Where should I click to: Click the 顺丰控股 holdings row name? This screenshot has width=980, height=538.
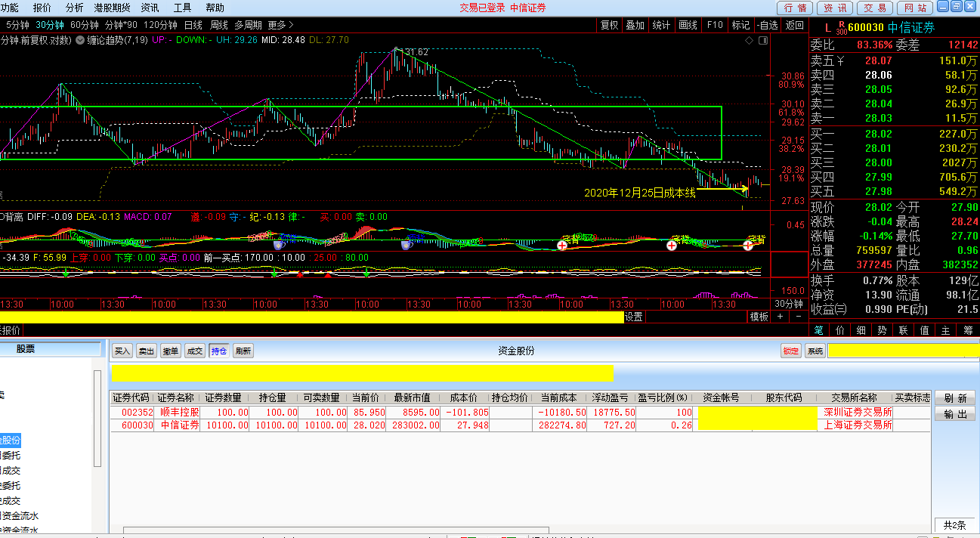pyautogui.click(x=180, y=413)
